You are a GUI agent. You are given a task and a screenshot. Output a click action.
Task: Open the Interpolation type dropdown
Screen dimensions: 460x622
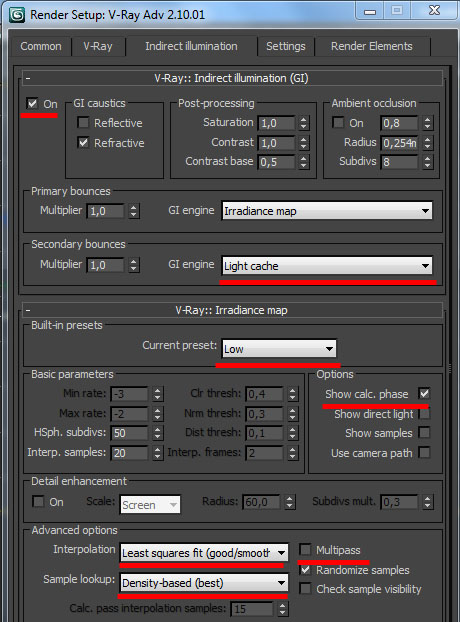pyautogui.click(x=204, y=553)
